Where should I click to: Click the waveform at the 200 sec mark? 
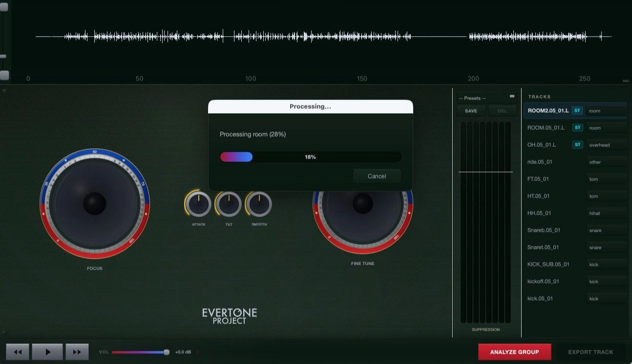coord(473,37)
